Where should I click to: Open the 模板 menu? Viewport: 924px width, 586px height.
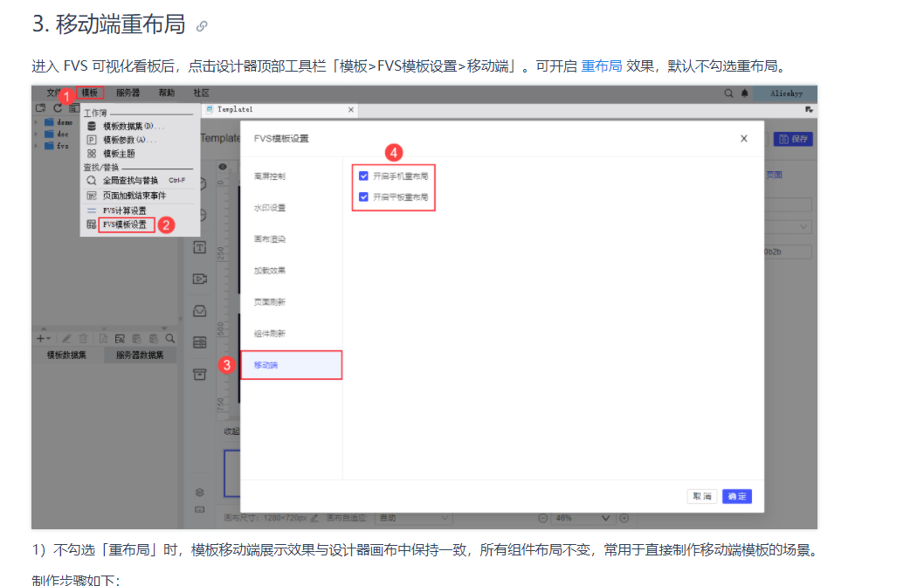click(x=90, y=93)
